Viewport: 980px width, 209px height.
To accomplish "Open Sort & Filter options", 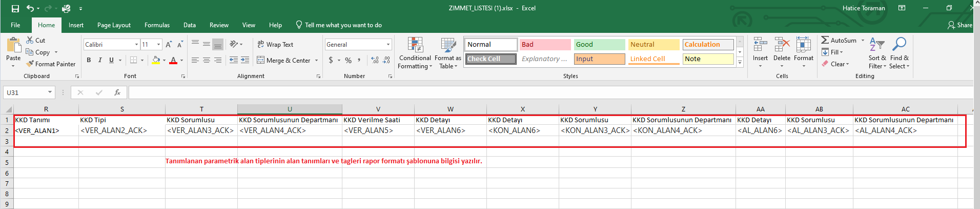I will coord(877,53).
